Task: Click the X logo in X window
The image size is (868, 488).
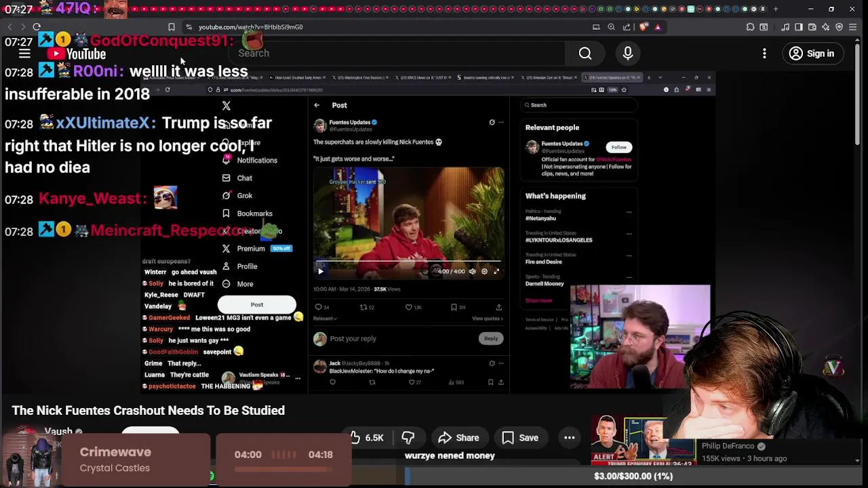Action: click(x=226, y=106)
